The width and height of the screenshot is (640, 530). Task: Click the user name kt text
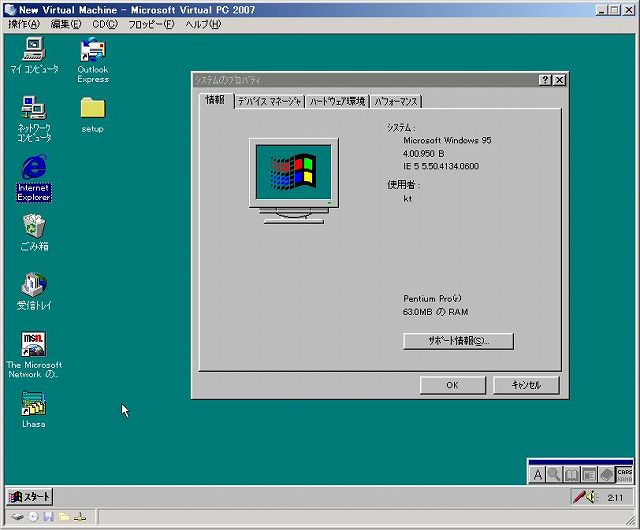click(407, 198)
